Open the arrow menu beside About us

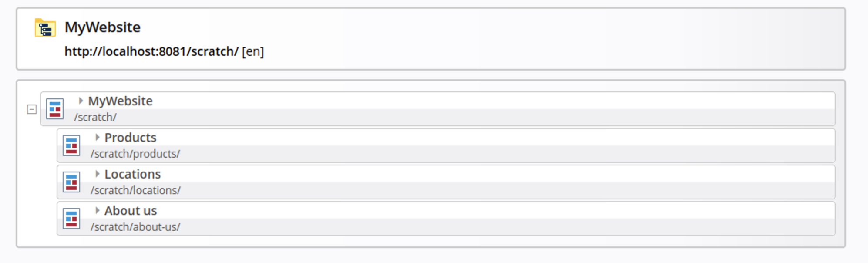pos(97,211)
